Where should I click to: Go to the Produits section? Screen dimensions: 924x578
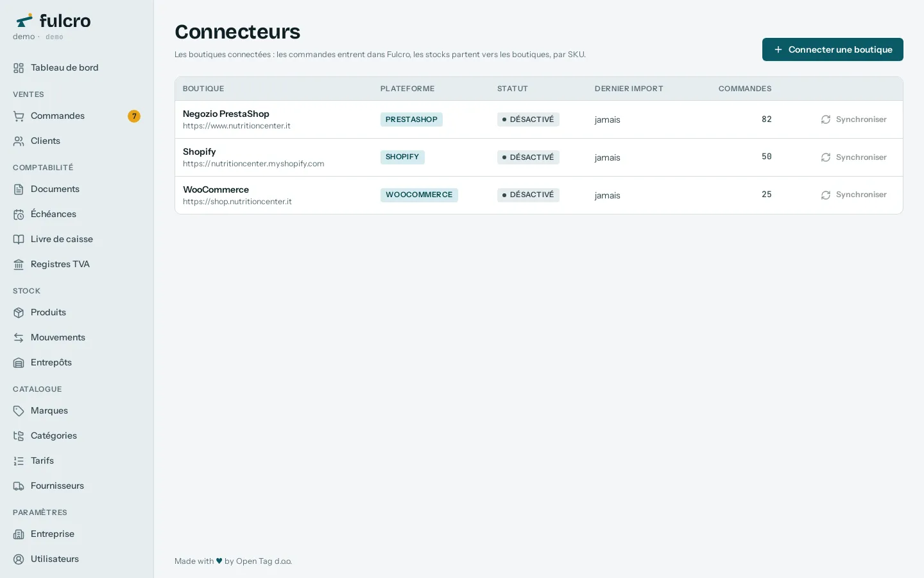tap(77, 313)
